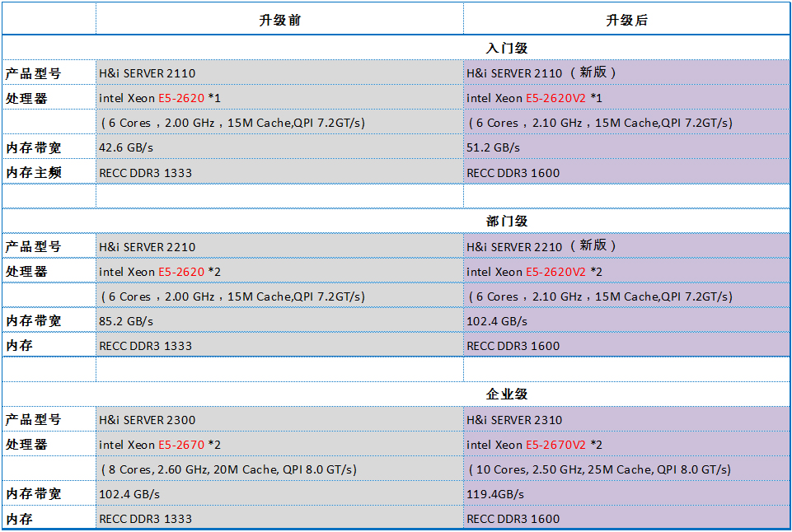Image resolution: width=792 pixels, height=532 pixels.
Task: Select the 部门级 section heading row
Action: click(507, 222)
